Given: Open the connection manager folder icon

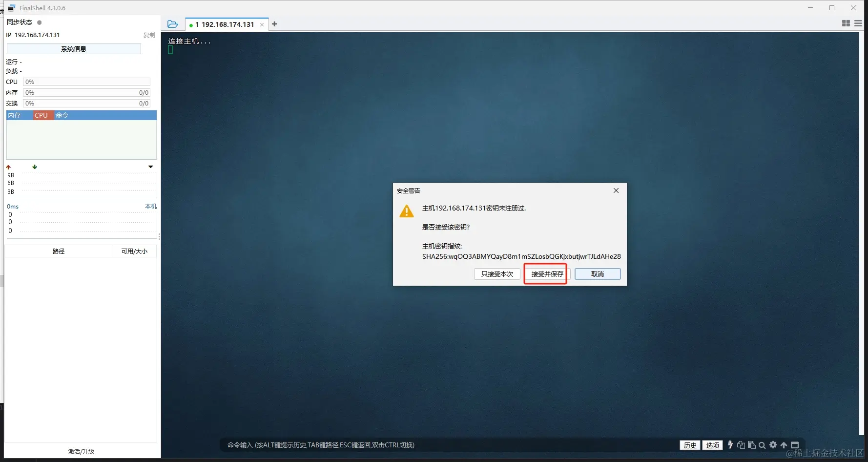Looking at the screenshot, I should pyautogui.click(x=172, y=24).
